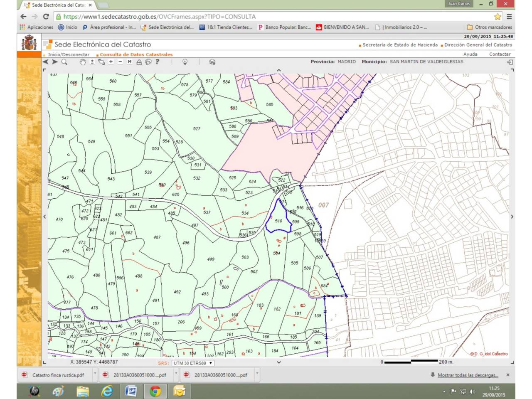Open the Área profesional bookmark

click(x=109, y=27)
